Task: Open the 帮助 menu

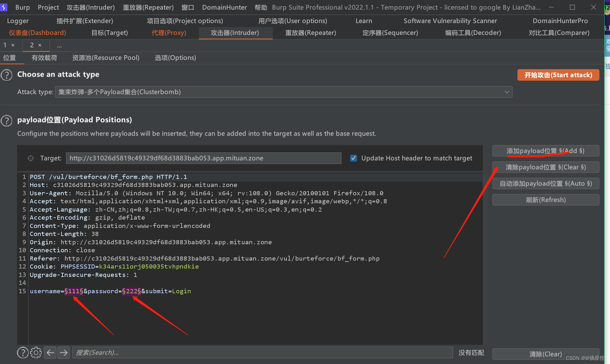Action: (x=261, y=7)
